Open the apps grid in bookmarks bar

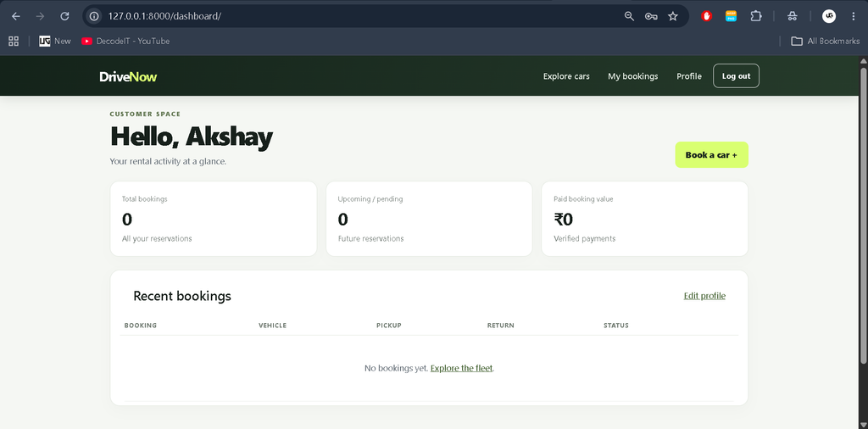[14, 41]
